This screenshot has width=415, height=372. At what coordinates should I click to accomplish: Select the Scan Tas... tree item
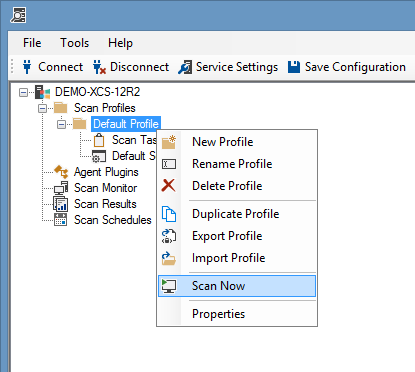coord(134,140)
